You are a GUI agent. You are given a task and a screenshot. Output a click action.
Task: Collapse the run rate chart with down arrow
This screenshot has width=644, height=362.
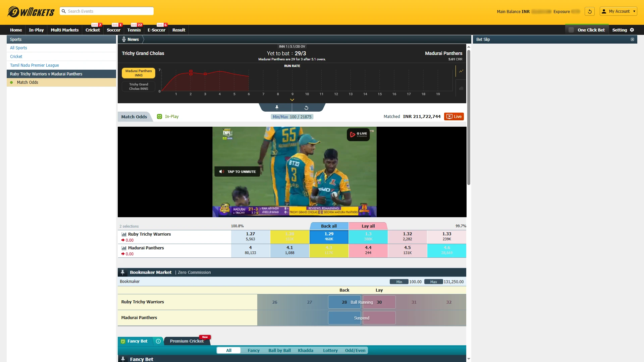point(292,100)
